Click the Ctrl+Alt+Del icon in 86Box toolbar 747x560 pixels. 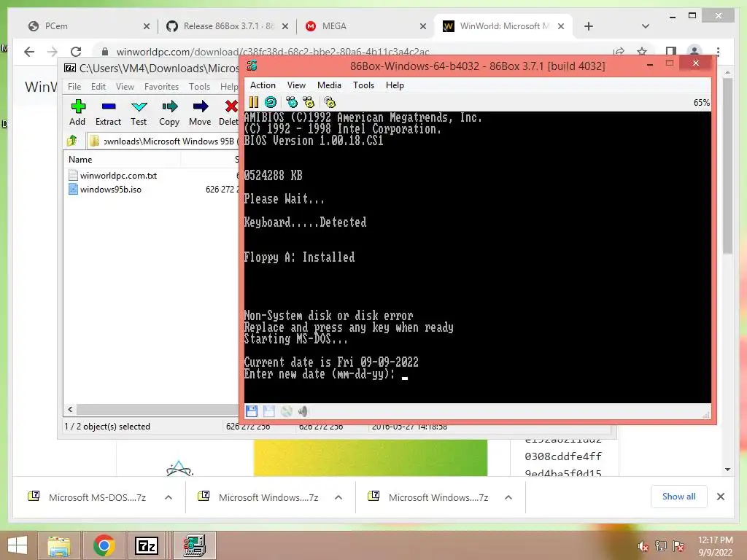pos(291,102)
